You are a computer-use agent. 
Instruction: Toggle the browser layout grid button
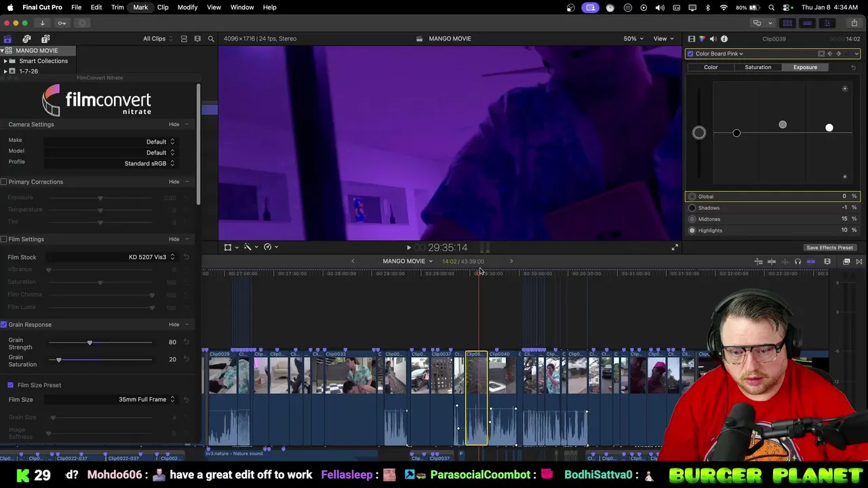tap(788, 23)
